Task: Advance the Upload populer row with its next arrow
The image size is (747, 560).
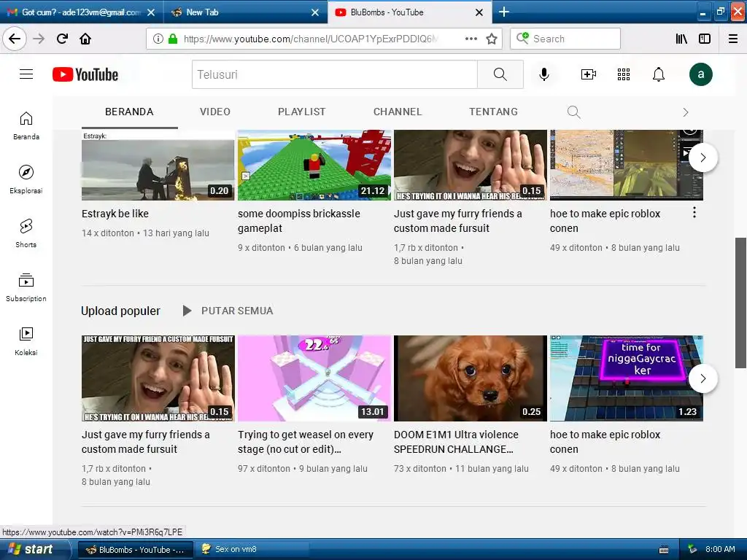Action: 703,378
